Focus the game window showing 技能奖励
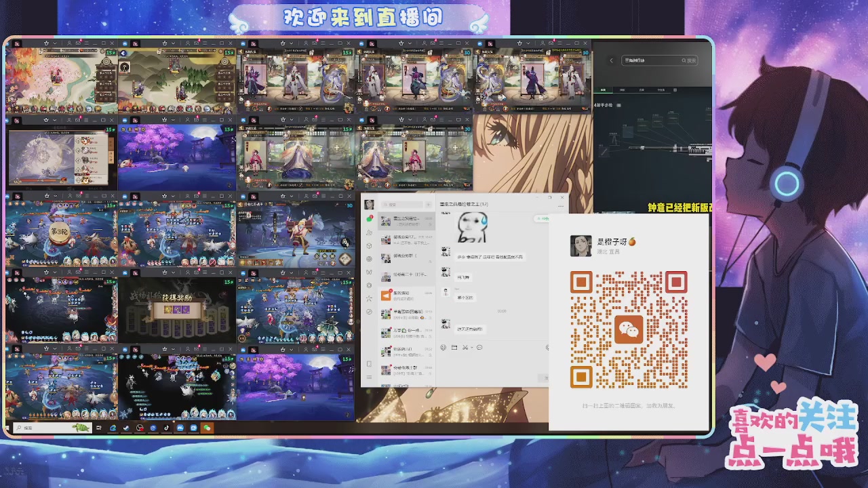The image size is (868, 488). tap(177, 306)
